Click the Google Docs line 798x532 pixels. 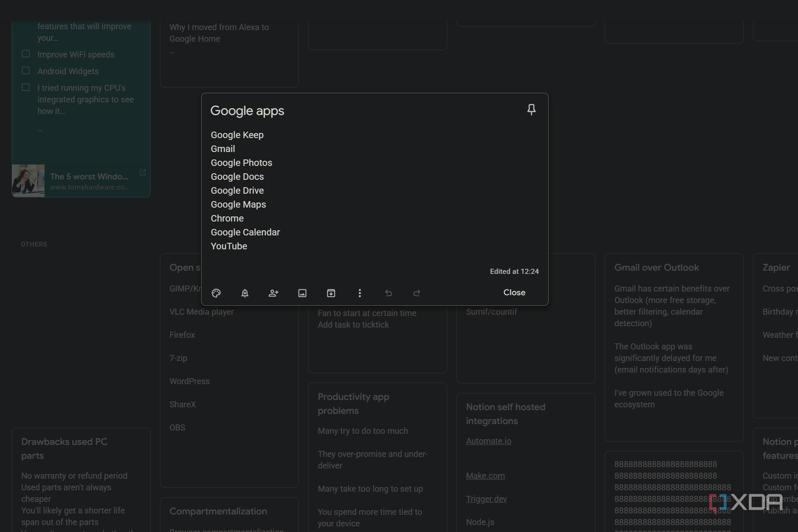(237, 177)
